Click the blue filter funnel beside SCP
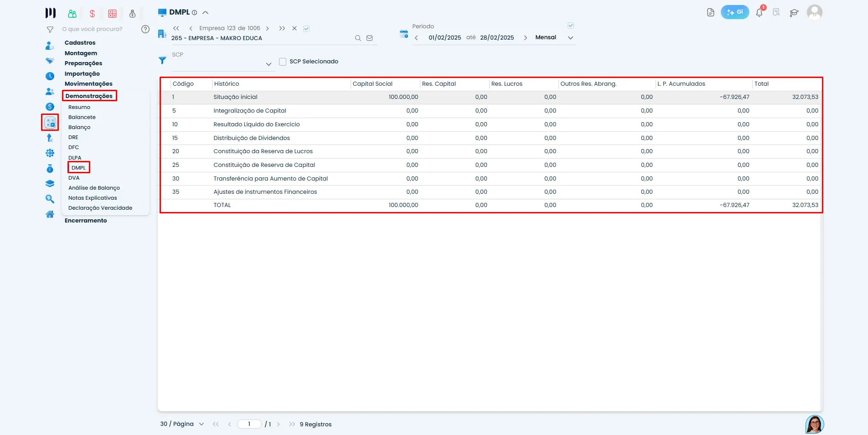The width and height of the screenshot is (868, 435). point(162,60)
